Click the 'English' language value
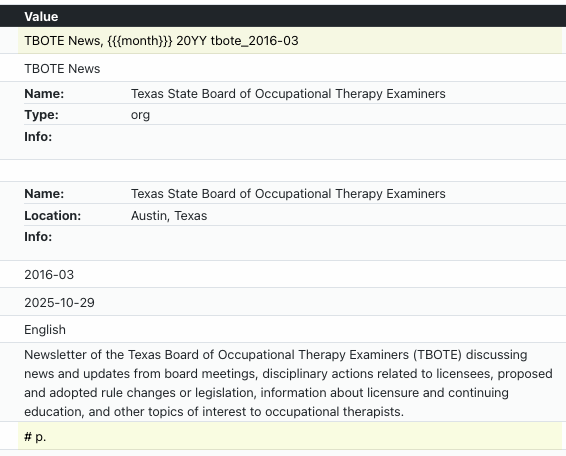This screenshot has height=456, width=566. [45, 330]
